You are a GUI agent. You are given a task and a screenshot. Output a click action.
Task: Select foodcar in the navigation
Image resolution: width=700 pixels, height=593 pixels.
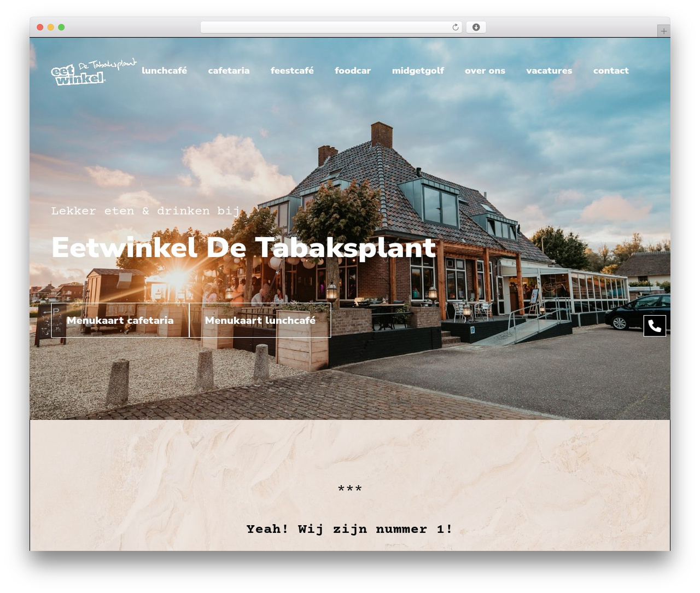pos(353,71)
